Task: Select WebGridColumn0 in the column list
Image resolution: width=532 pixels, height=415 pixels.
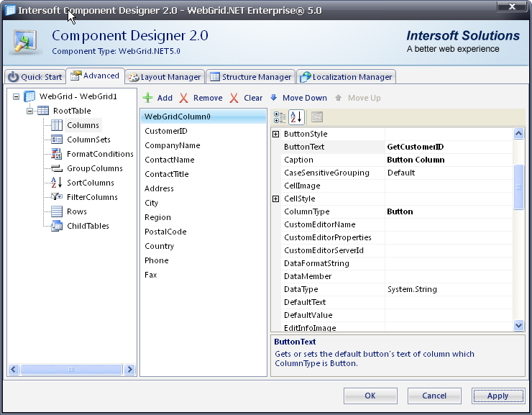Action: click(x=203, y=117)
